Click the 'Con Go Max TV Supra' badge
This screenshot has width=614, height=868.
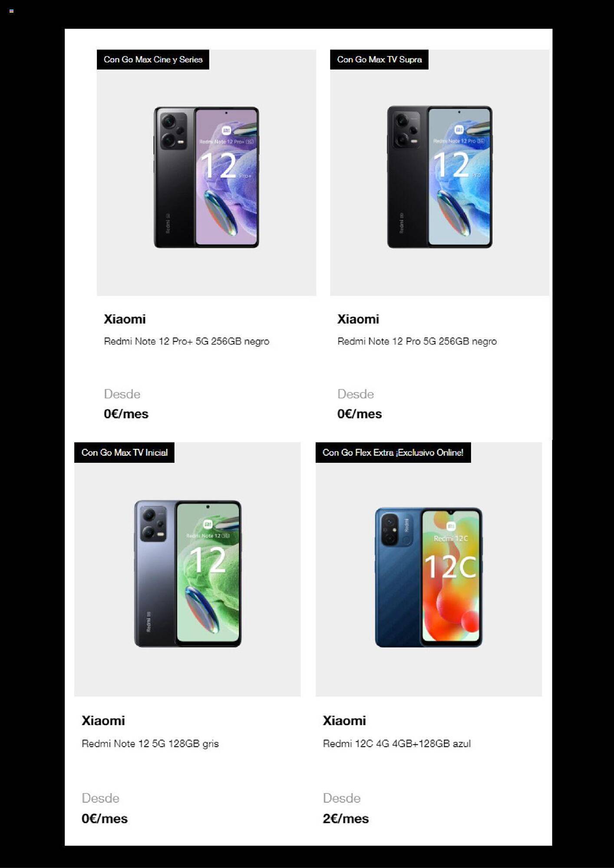tap(379, 59)
